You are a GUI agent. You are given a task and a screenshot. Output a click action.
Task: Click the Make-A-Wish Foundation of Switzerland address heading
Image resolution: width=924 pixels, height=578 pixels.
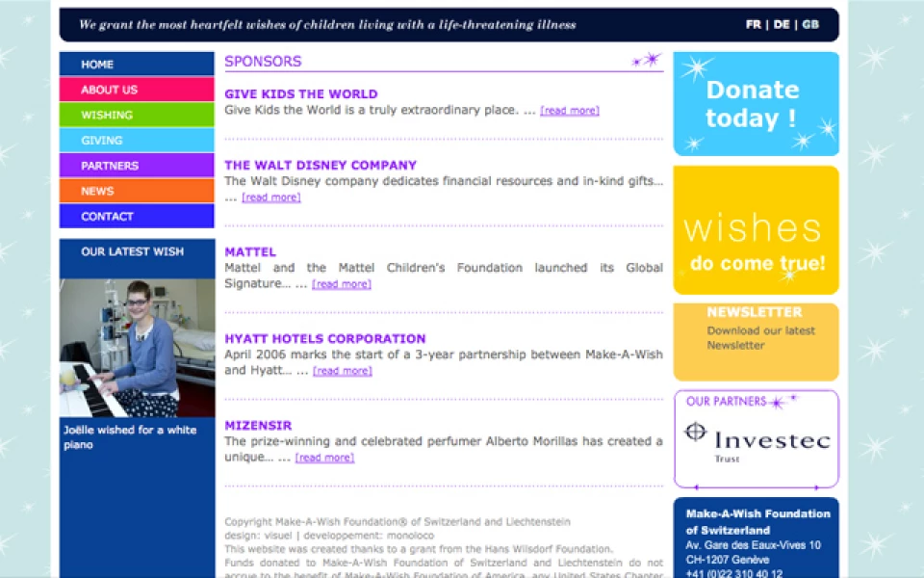757,522
